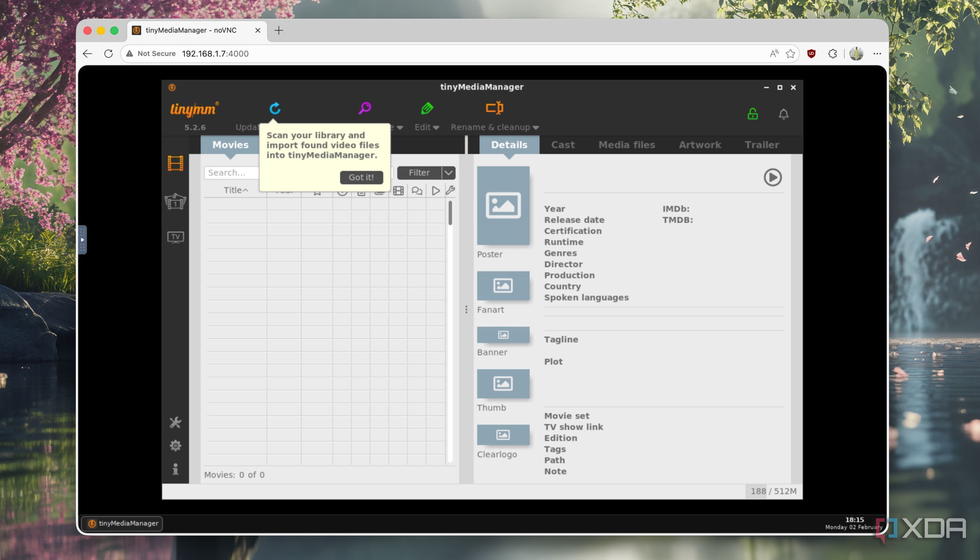Click the green unlock license icon
The width and height of the screenshot is (980, 560).
point(752,114)
